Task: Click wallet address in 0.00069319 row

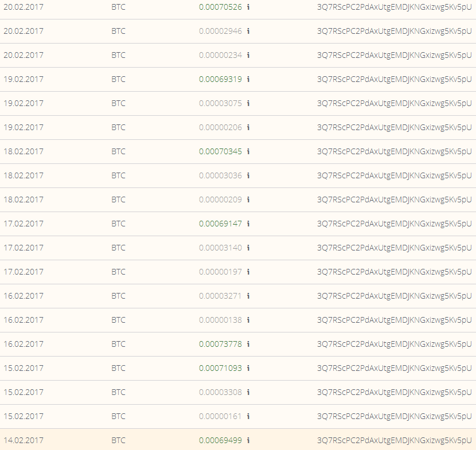Action: point(395,79)
